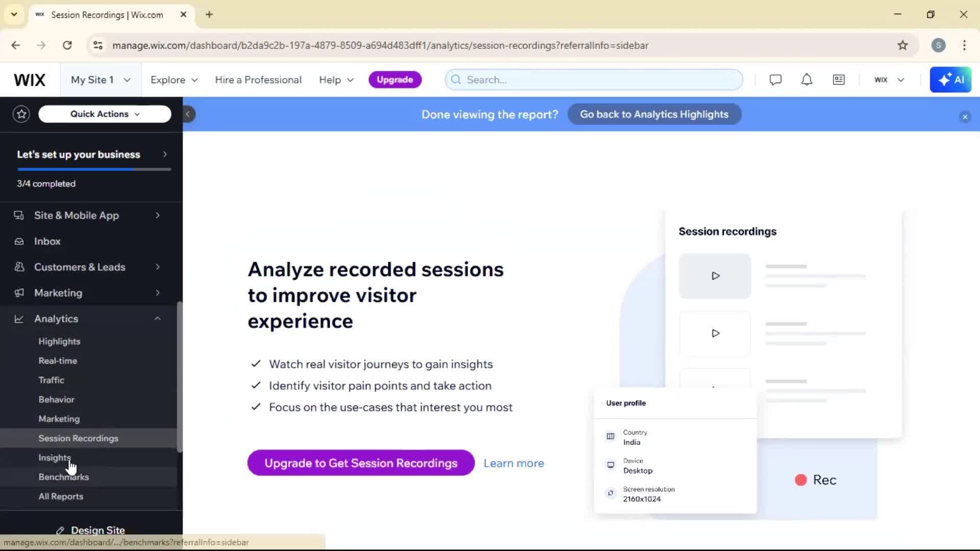Open Traffic analytics
Viewport: 980px width, 551px height.
51,380
